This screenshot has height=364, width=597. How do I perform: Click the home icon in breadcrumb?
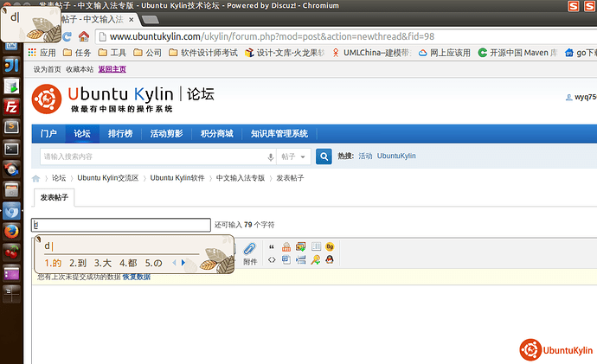coord(35,178)
